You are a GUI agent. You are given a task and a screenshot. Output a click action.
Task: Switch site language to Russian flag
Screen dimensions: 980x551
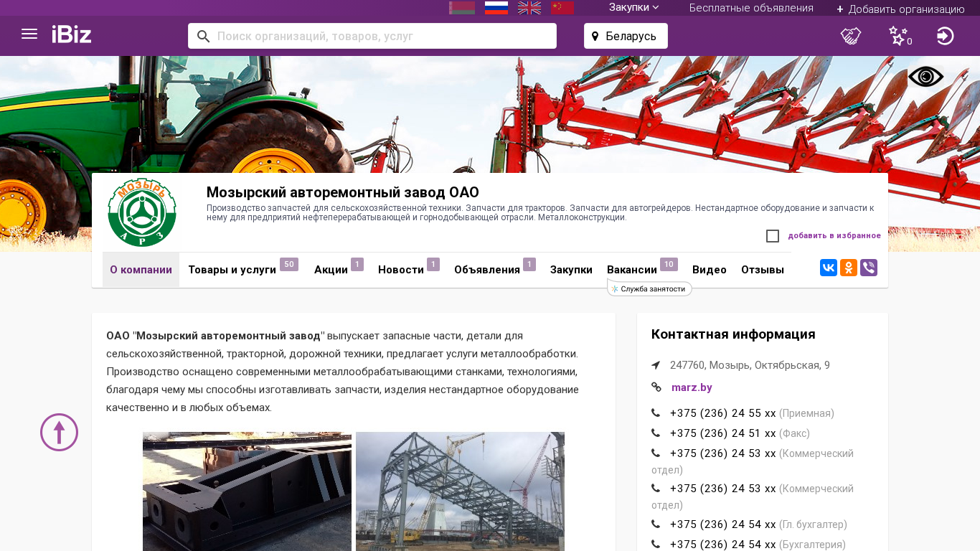pos(496,8)
